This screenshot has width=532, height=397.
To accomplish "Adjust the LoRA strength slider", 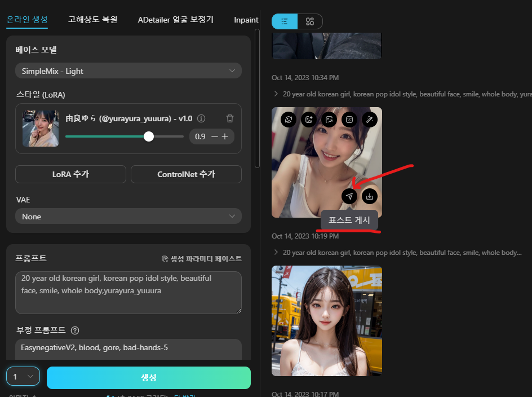I will coord(148,136).
